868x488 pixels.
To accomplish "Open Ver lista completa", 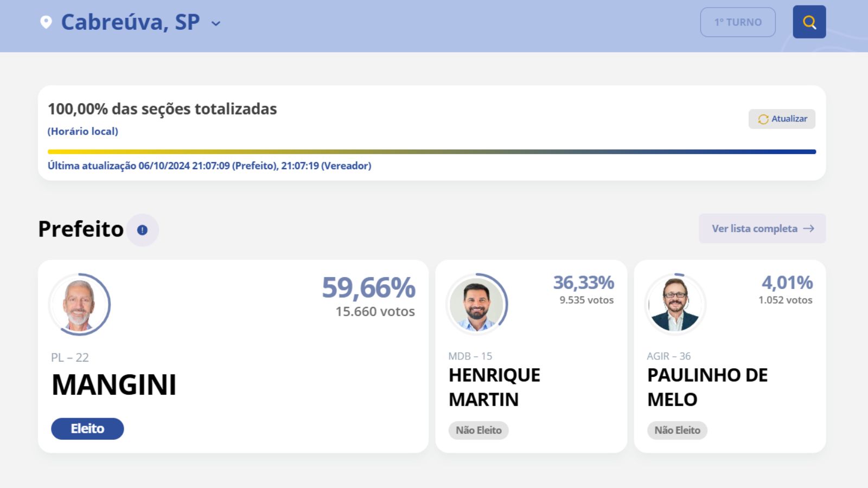I will pos(762,228).
